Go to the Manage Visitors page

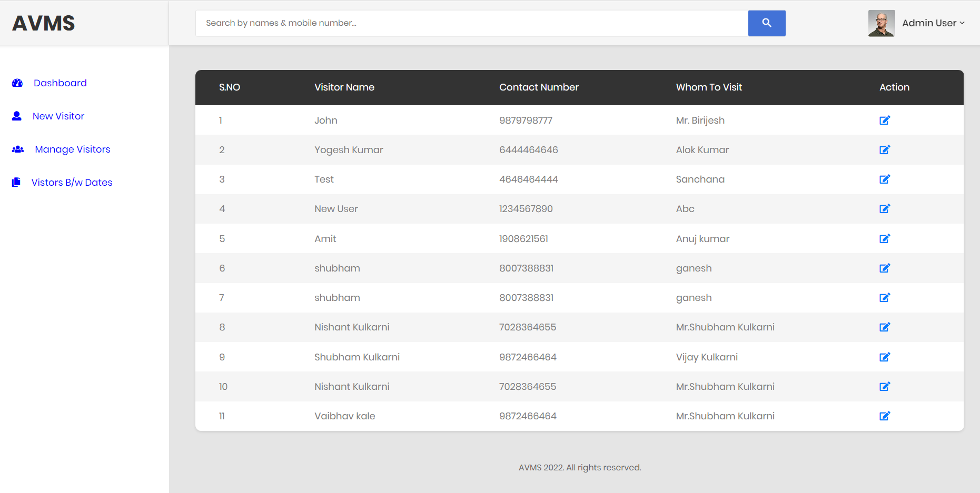point(72,149)
